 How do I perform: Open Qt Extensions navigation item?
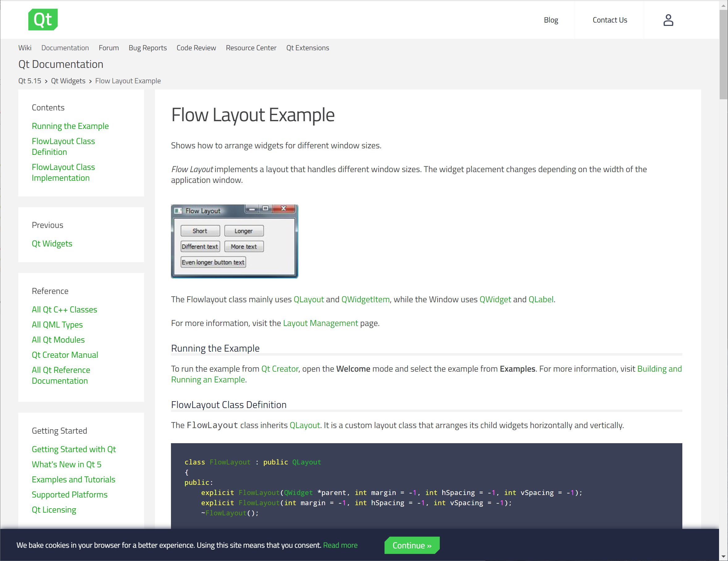[307, 48]
